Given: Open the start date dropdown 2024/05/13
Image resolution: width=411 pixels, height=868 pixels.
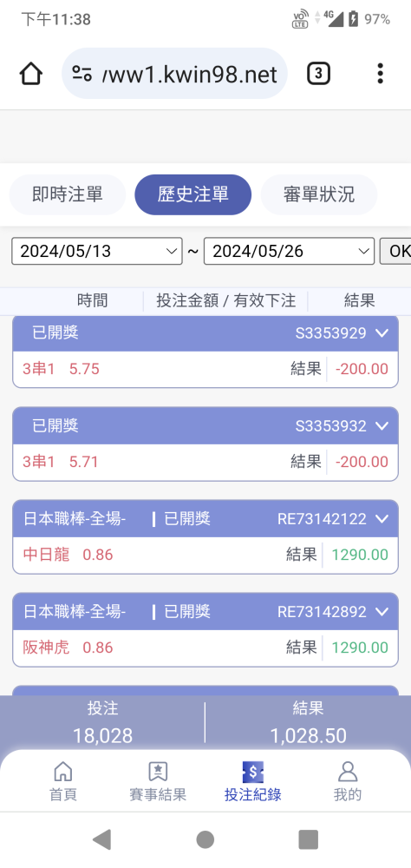Looking at the screenshot, I should (x=97, y=252).
